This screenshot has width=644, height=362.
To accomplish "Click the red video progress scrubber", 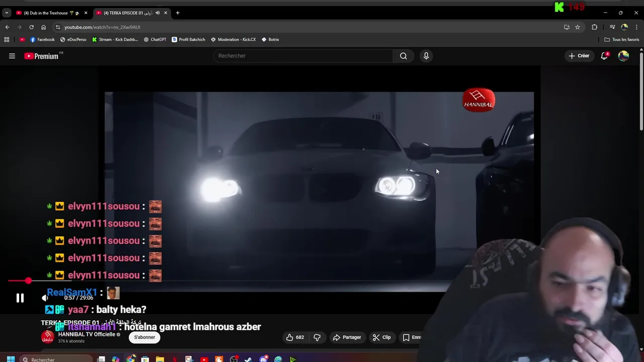I will (x=28, y=281).
